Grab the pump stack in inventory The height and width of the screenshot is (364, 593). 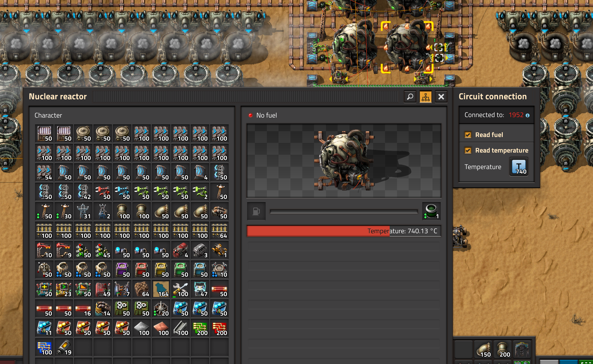219,211
